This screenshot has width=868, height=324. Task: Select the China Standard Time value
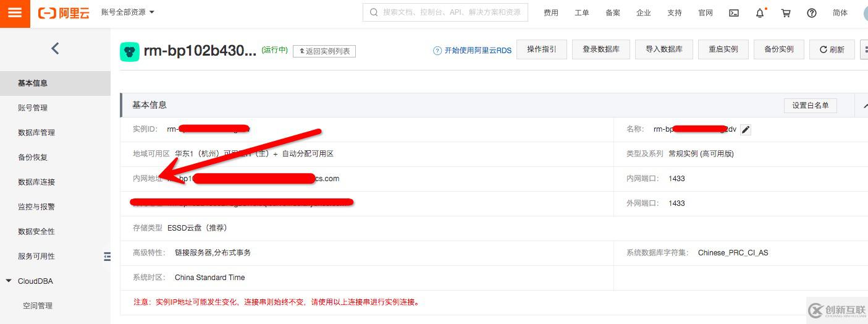tap(210, 278)
